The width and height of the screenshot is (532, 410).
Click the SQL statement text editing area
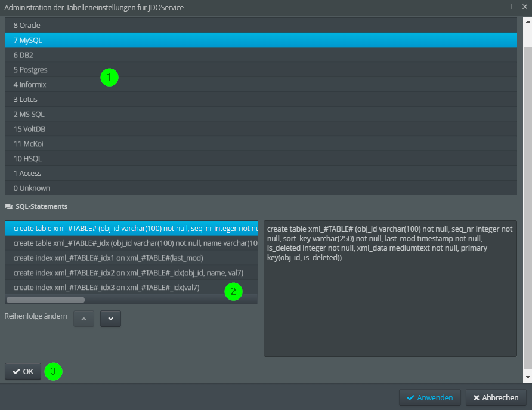[x=389, y=298]
